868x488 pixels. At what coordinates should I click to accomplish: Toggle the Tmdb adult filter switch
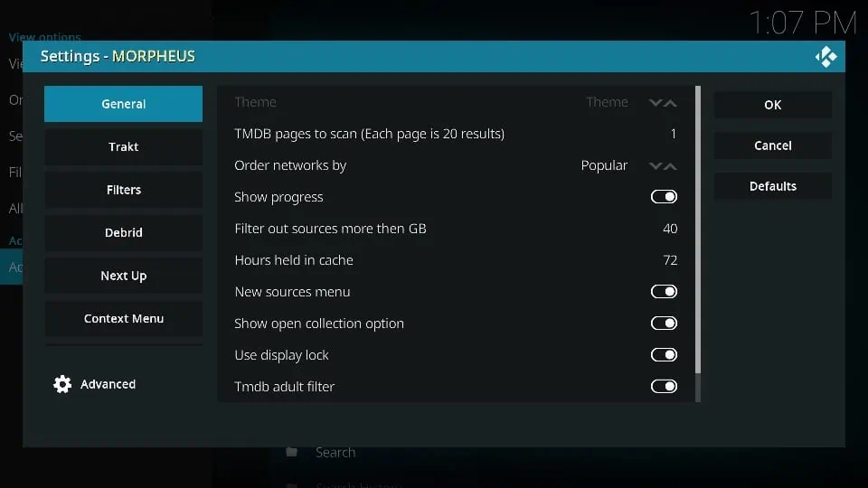click(664, 386)
